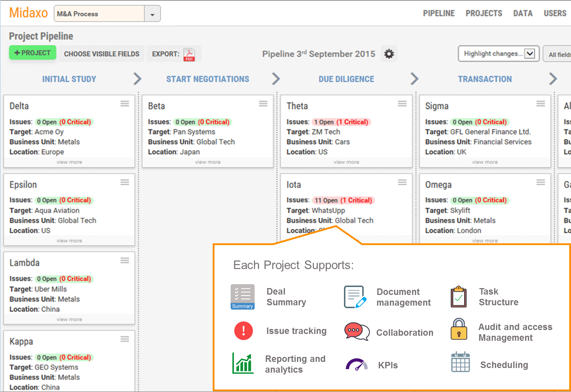Click the Midaxo logo
The width and height of the screenshot is (571, 392).
(28, 13)
